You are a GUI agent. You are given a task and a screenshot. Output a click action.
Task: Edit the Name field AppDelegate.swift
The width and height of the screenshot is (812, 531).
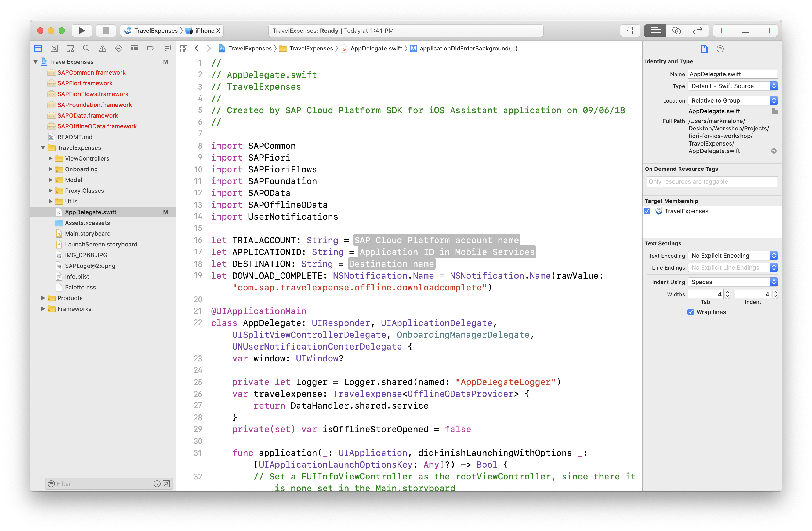tap(733, 74)
